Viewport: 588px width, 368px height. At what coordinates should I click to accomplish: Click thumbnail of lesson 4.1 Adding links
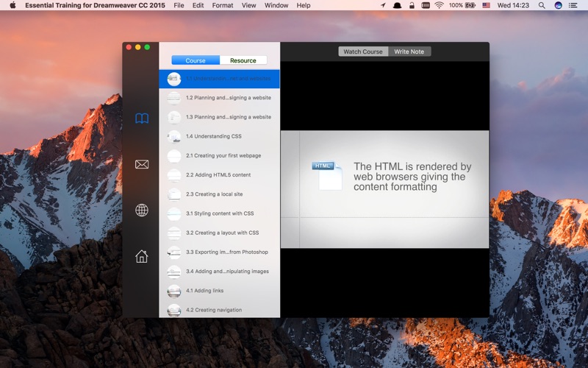[x=174, y=291]
